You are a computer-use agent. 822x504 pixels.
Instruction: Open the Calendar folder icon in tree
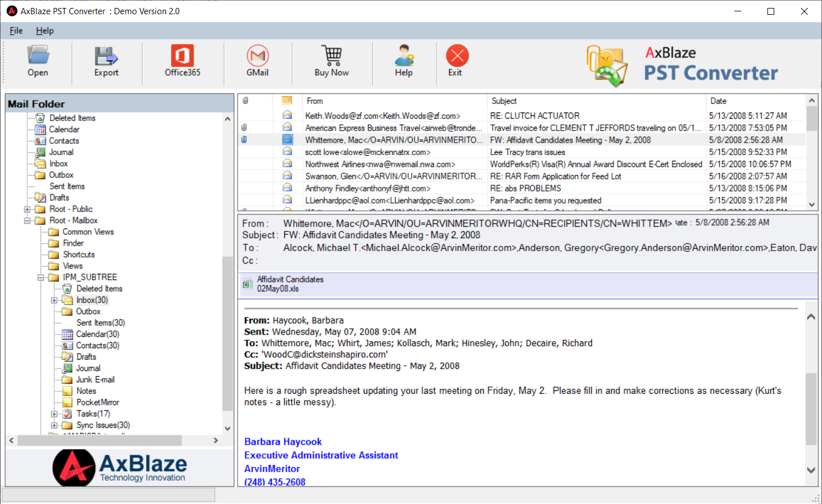point(40,130)
